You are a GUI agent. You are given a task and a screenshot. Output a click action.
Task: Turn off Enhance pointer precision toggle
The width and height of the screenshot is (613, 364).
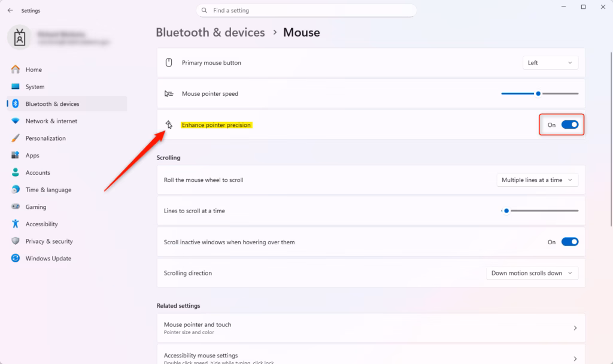pos(569,125)
